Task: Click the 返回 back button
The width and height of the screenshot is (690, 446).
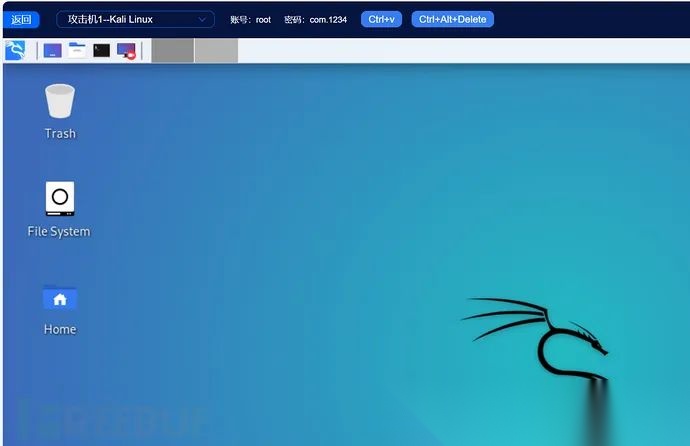Action: (x=21, y=19)
